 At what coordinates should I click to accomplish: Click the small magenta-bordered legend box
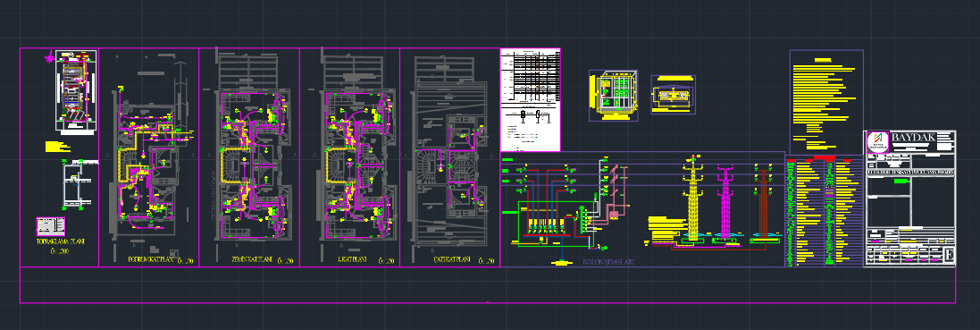pyautogui.click(x=51, y=224)
